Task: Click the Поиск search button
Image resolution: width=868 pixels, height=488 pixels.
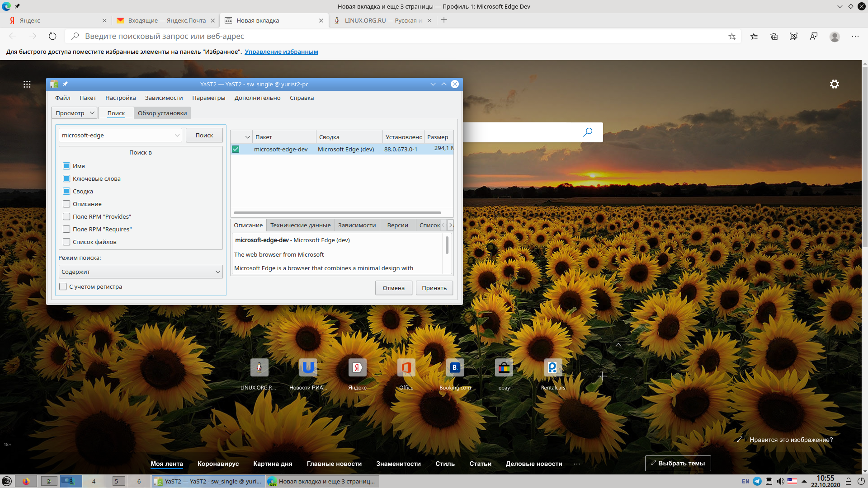Action: click(204, 135)
